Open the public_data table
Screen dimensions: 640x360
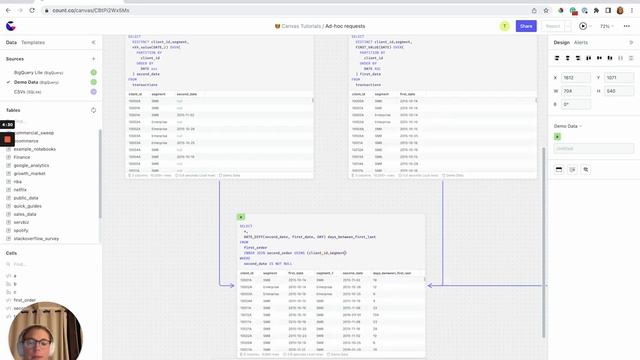tap(26, 198)
